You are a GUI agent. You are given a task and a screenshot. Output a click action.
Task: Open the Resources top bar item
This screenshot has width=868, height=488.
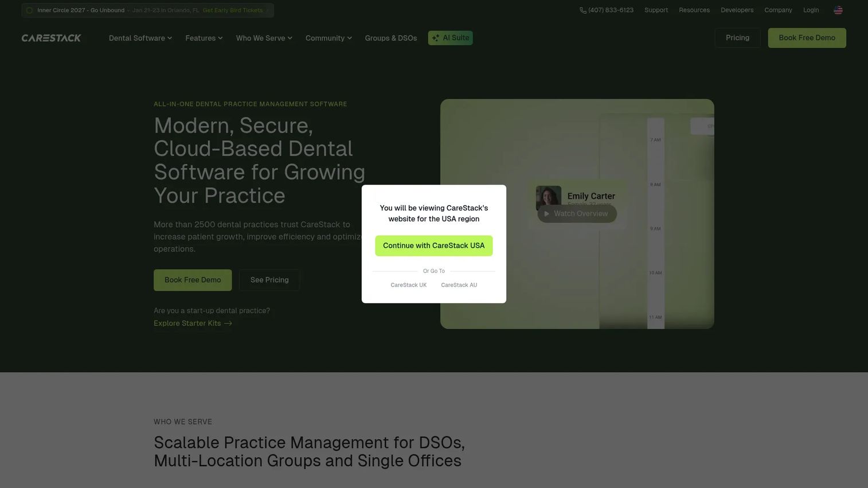(x=694, y=10)
